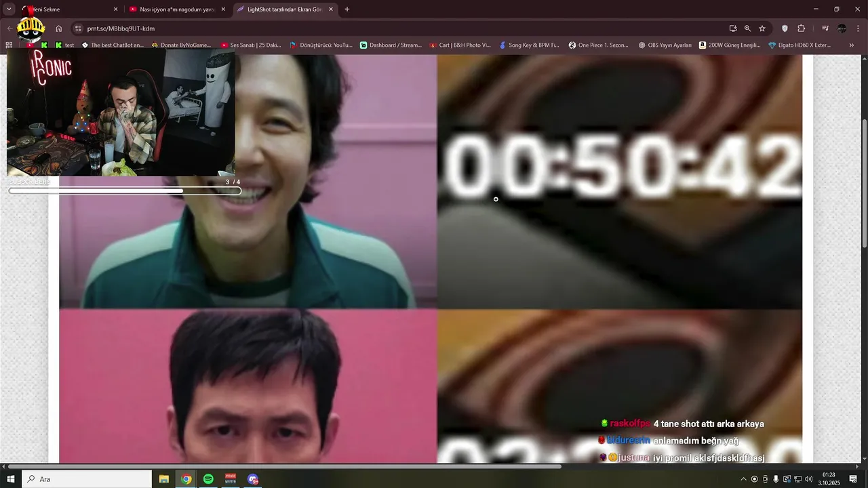Close the LightShot tab

point(331,9)
